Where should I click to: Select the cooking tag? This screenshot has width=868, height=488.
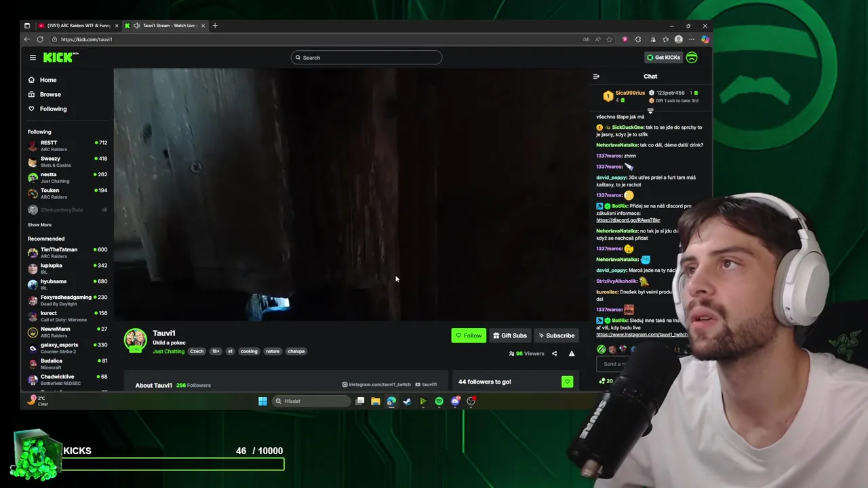click(x=249, y=351)
